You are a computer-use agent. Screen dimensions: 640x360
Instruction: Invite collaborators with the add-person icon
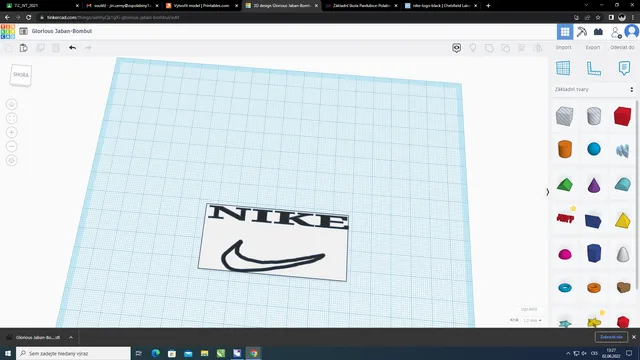tap(616, 32)
